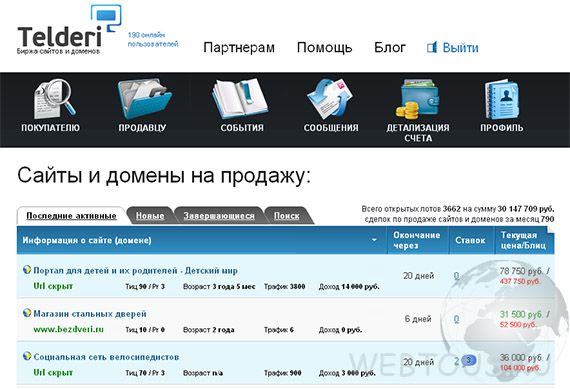This screenshot has height=389, width=570.
Task: Click Доход 3 000 руб. value
Action: click(347, 373)
